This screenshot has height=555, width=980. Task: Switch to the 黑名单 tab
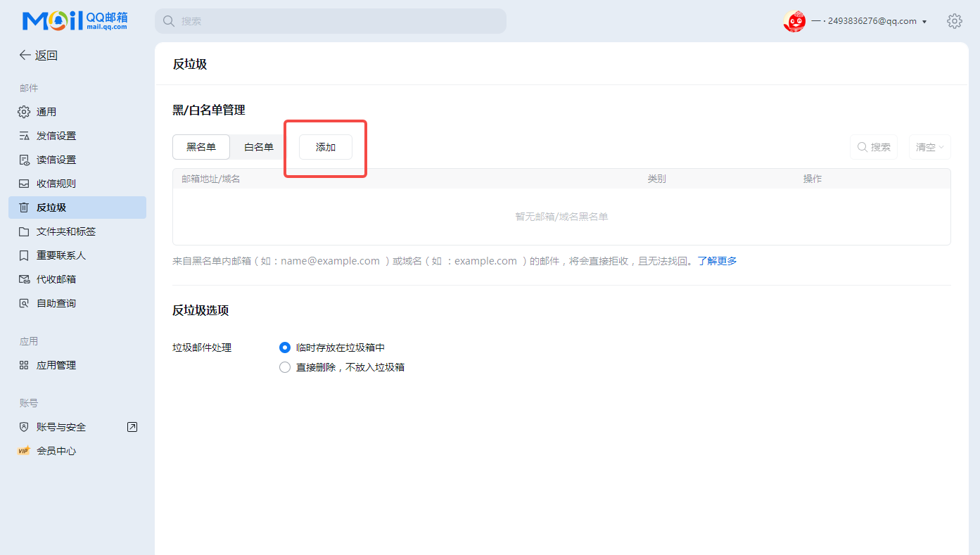coord(201,147)
